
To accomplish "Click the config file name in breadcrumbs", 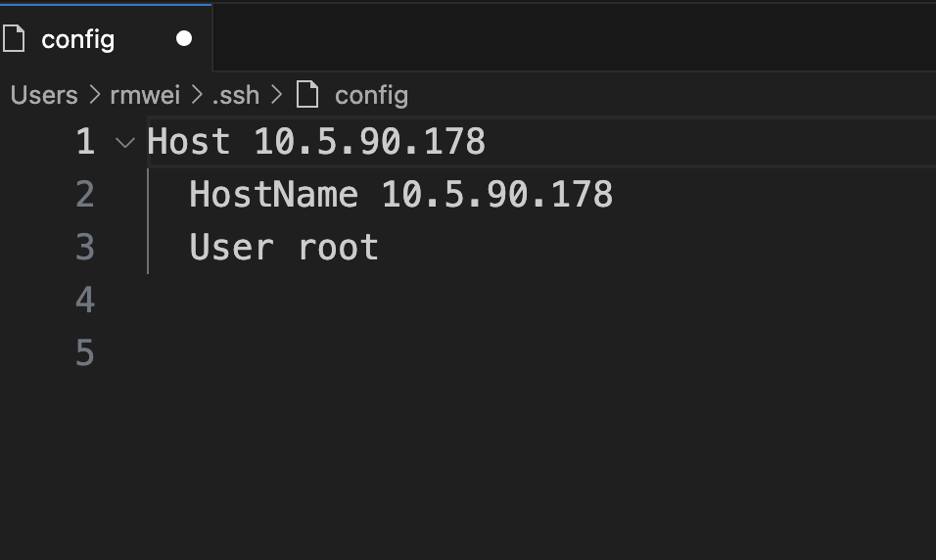I will point(371,96).
